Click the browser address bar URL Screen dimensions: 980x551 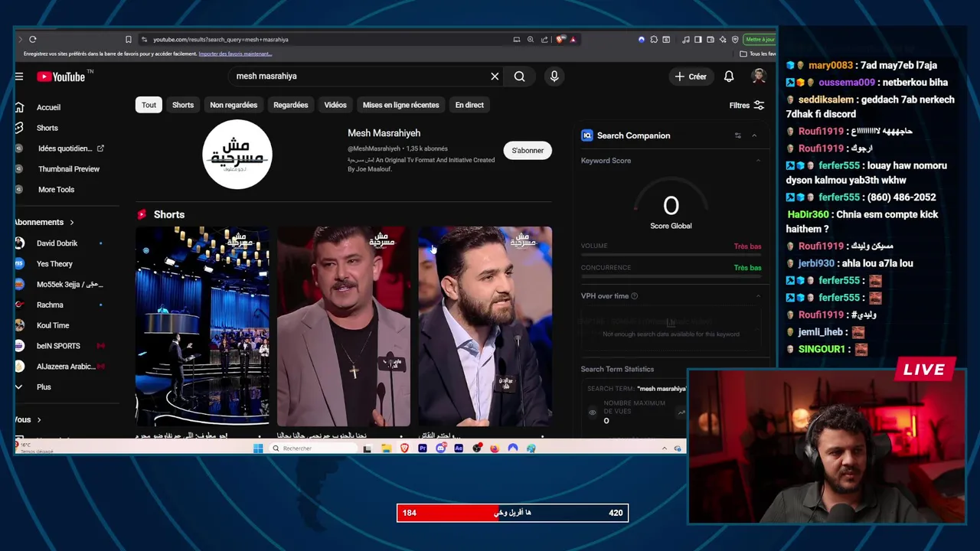pyautogui.click(x=220, y=39)
